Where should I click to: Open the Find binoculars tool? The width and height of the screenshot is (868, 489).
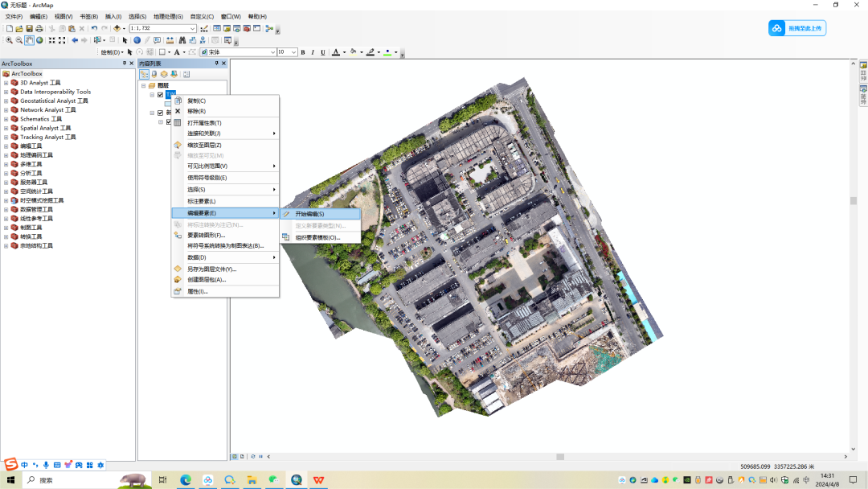pyautogui.click(x=182, y=40)
